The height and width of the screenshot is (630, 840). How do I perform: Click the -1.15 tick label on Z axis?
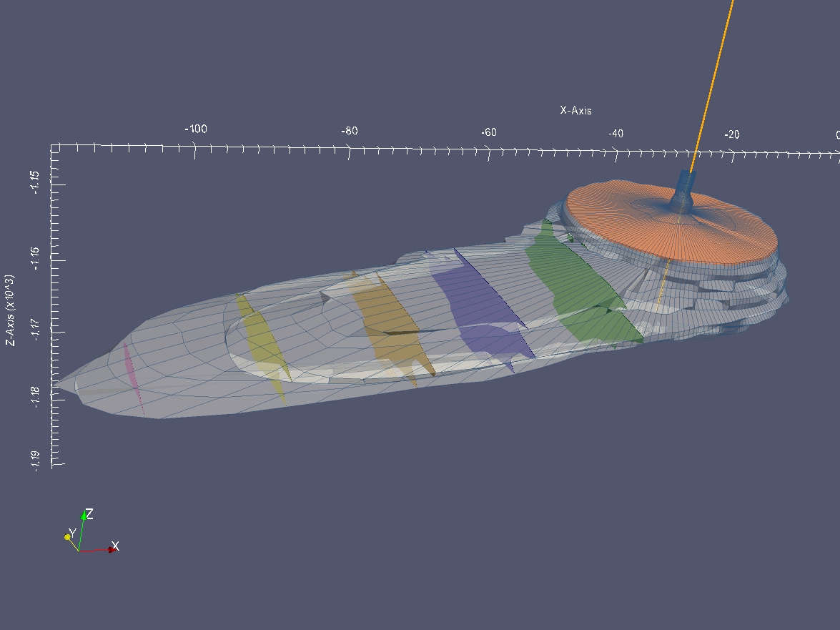pyautogui.click(x=35, y=182)
